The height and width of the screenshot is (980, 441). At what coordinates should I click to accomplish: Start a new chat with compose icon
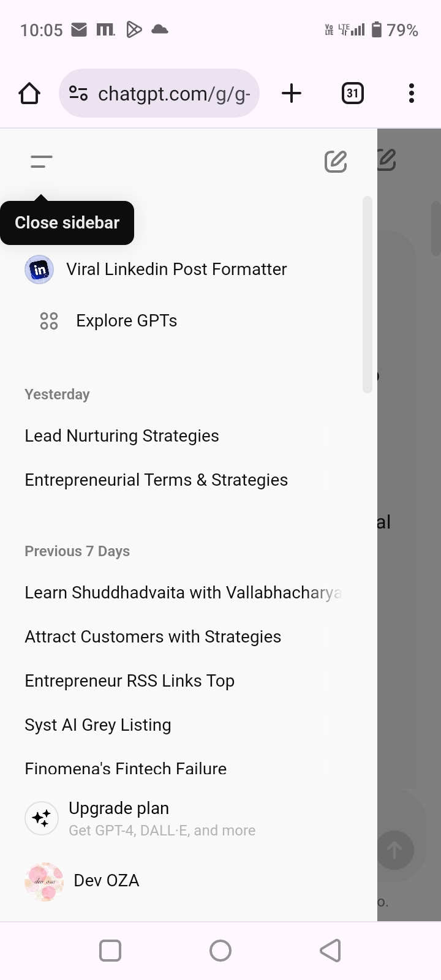[x=336, y=162]
